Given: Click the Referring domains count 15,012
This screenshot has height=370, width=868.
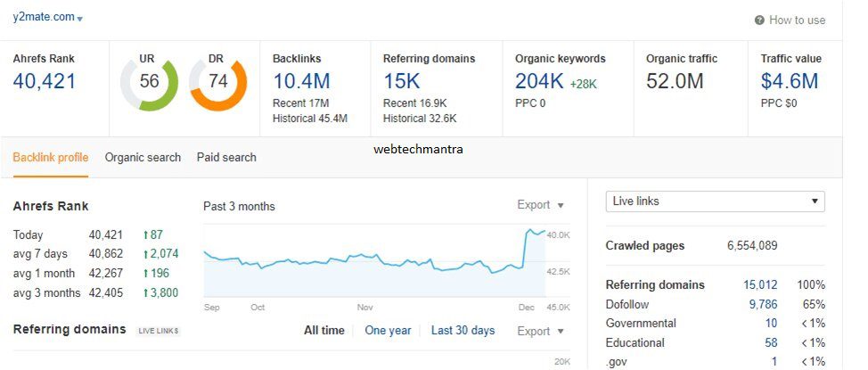Looking at the screenshot, I should click(x=760, y=285).
